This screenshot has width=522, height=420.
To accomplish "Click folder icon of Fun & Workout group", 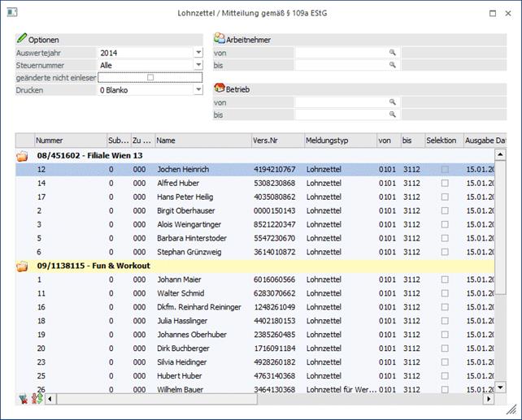I will tap(23, 266).
